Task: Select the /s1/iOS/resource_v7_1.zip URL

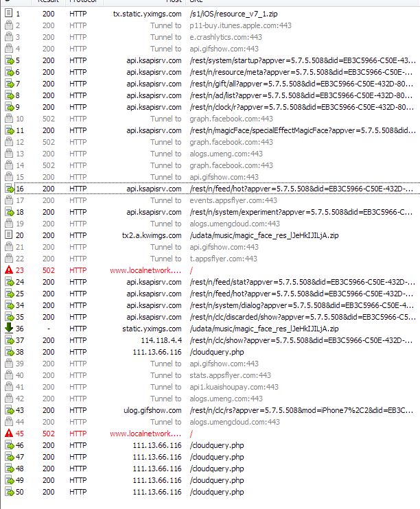Action: tap(233, 14)
